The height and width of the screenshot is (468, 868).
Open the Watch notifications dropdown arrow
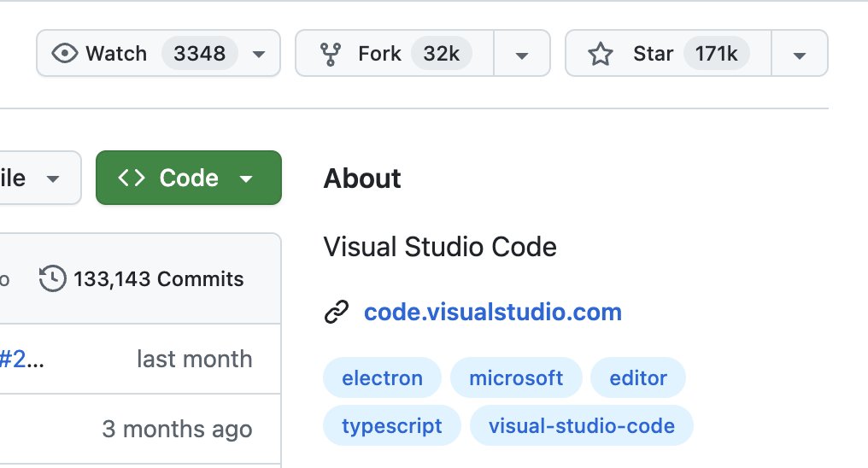259,54
